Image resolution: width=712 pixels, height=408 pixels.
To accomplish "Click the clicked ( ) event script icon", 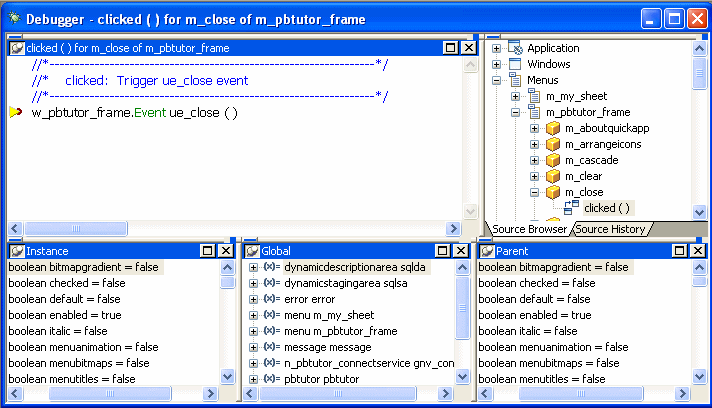I will pos(572,207).
